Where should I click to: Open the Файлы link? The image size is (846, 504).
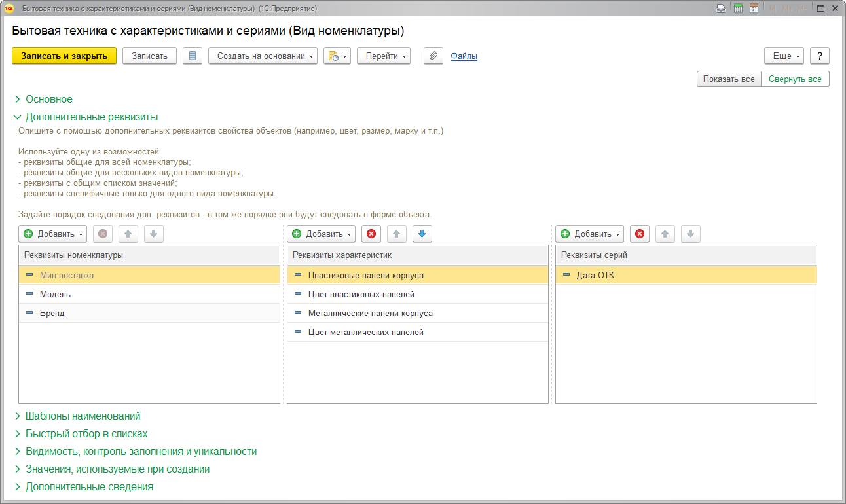(x=464, y=56)
